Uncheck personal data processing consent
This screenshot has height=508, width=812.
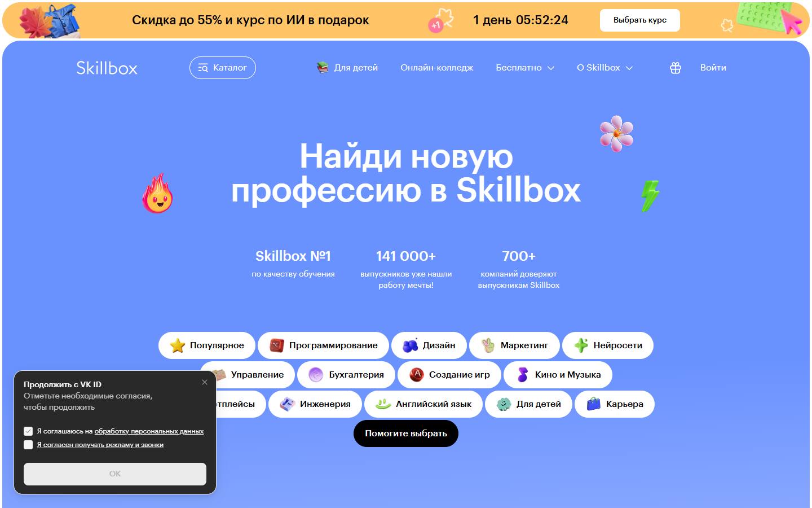(28, 431)
